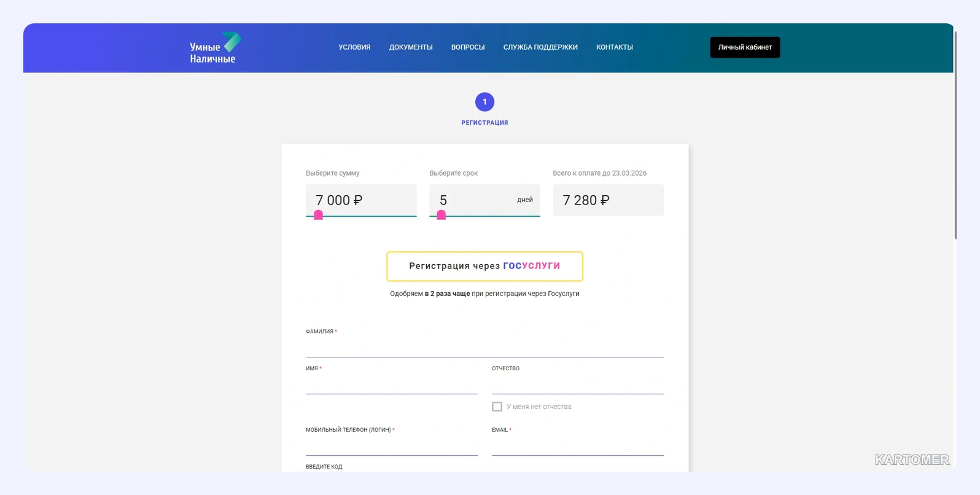Check the У меня нет отчества box

tap(497, 407)
